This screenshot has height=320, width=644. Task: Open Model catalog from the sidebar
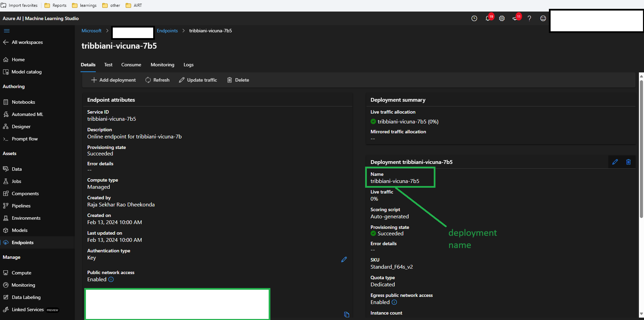[26, 72]
